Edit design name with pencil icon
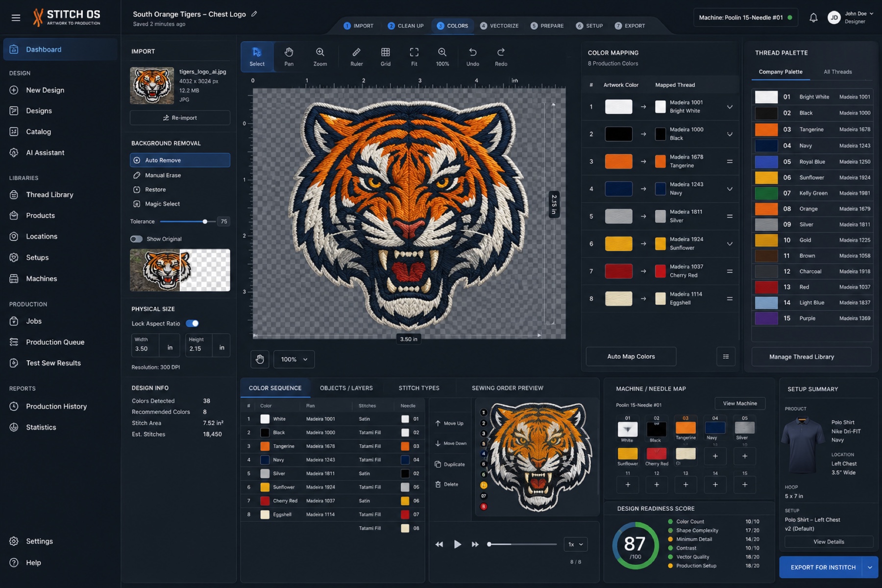Image resolution: width=882 pixels, height=588 pixels. pyautogui.click(x=254, y=14)
